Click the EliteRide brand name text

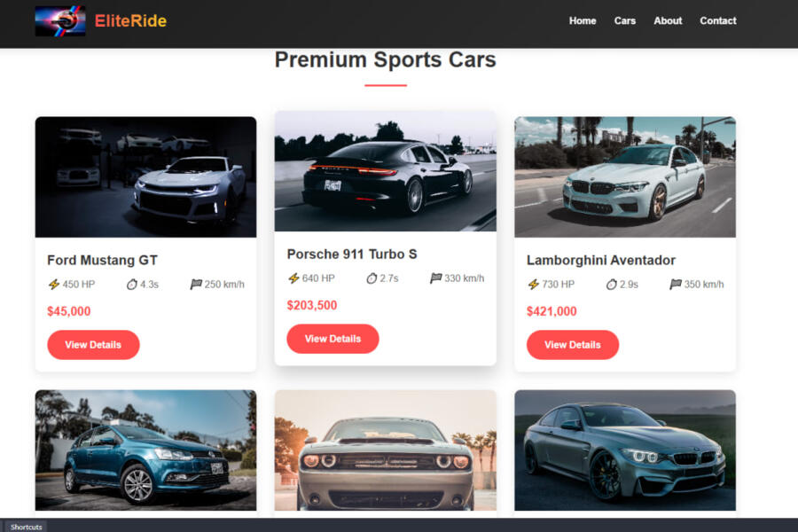130,21
